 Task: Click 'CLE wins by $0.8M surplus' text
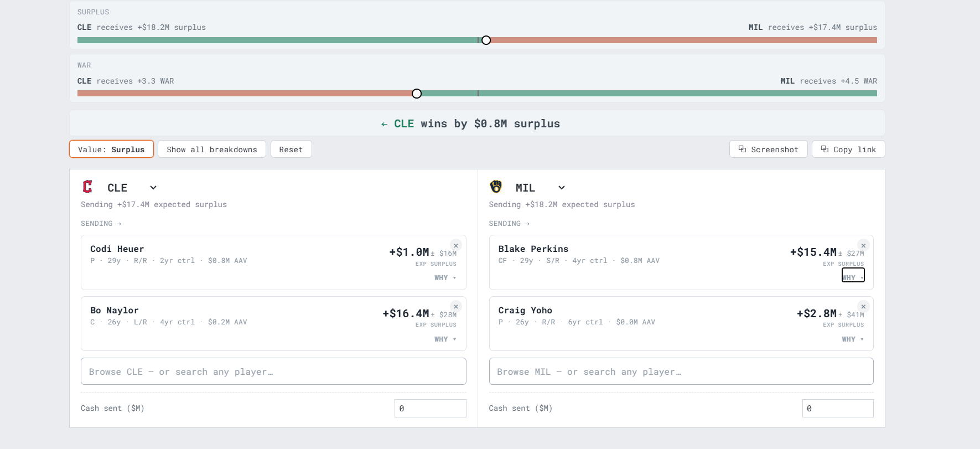click(x=477, y=124)
